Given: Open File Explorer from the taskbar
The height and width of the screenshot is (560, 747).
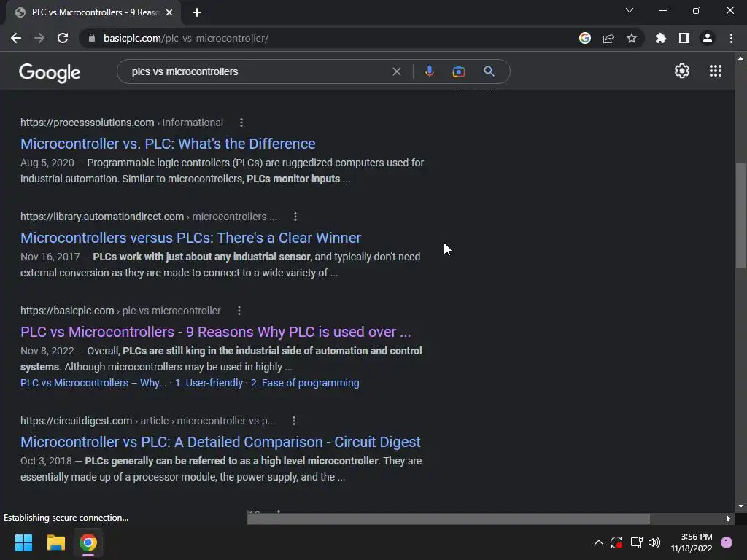Looking at the screenshot, I should pos(55,542).
